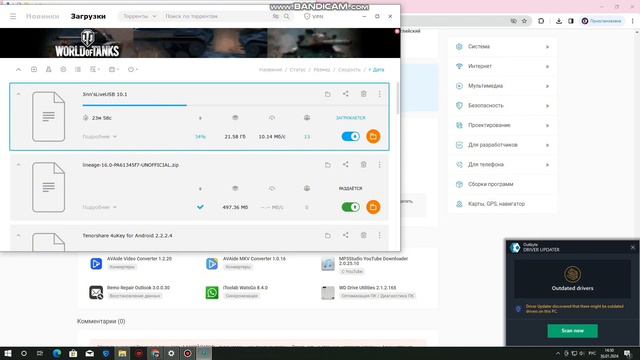640x360 pixels.
Task: Open more options for LiveUSB 10.1
Action: (x=380, y=94)
